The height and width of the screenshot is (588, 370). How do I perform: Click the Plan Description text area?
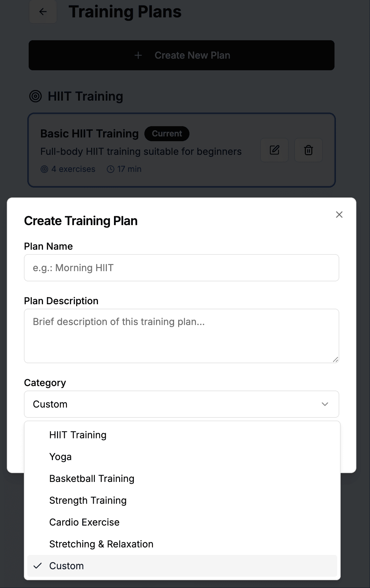click(182, 336)
